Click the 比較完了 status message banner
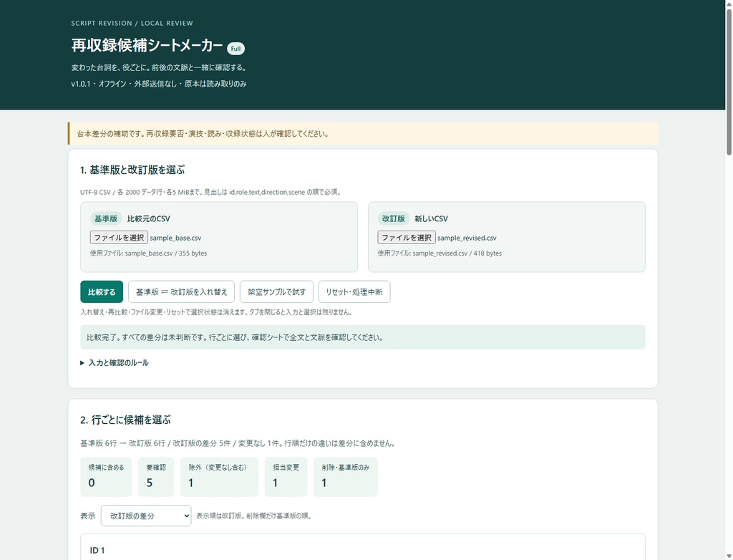Viewport: 733px width, 560px height. (x=363, y=337)
